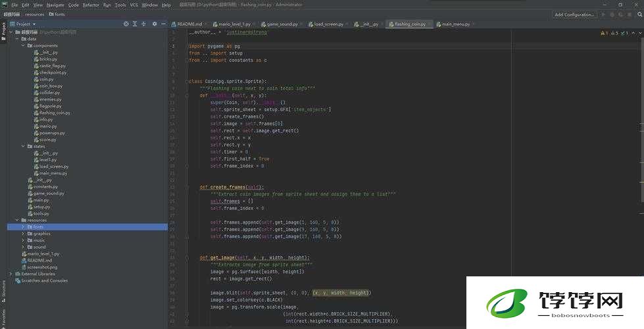
Task: Switch to the load_screen.py tab
Action: coord(328,24)
